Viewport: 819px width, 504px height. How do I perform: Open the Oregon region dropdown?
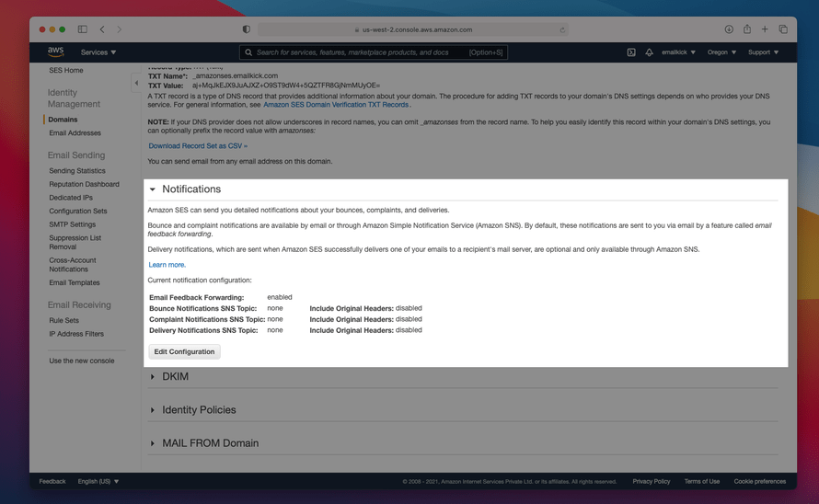pos(721,52)
